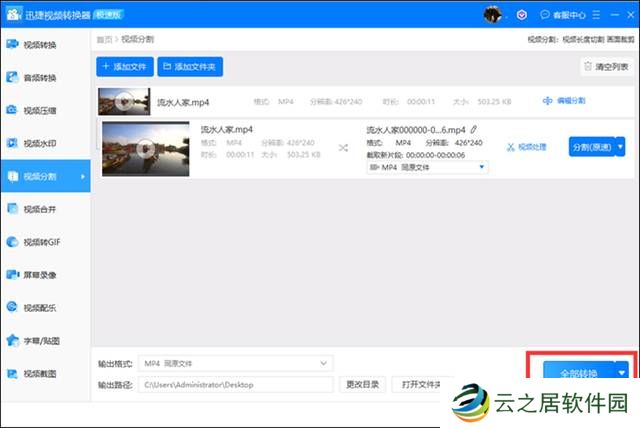Open 视频处理 (video processing) for the file
Viewport: 640px width, 428px height.
click(x=526, y=147)
